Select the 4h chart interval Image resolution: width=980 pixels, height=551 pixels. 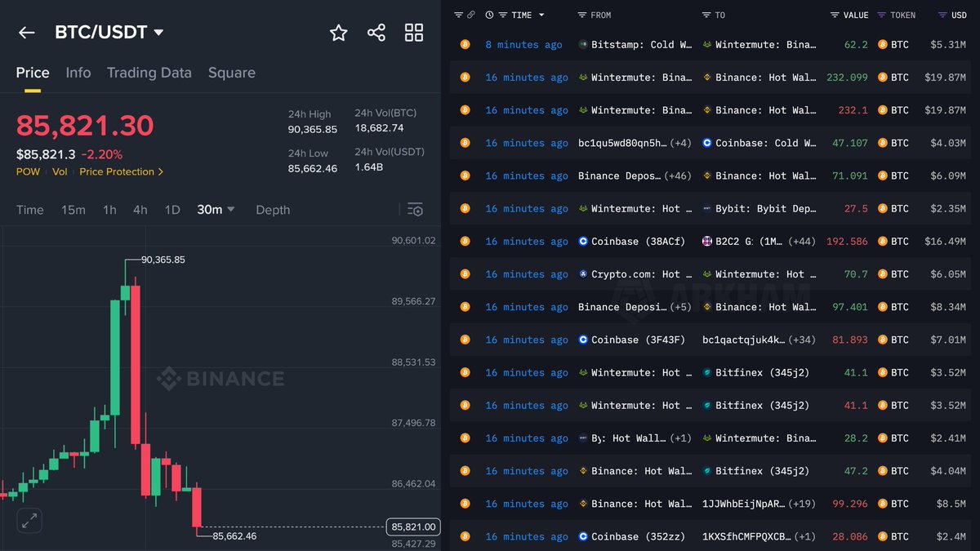(x=140, y=210)
